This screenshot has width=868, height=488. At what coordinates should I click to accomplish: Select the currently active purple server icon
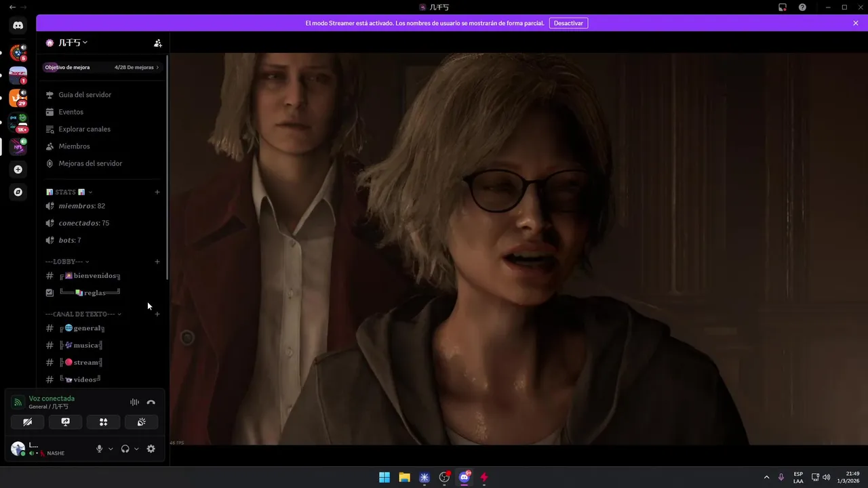[x=18, y=146]
